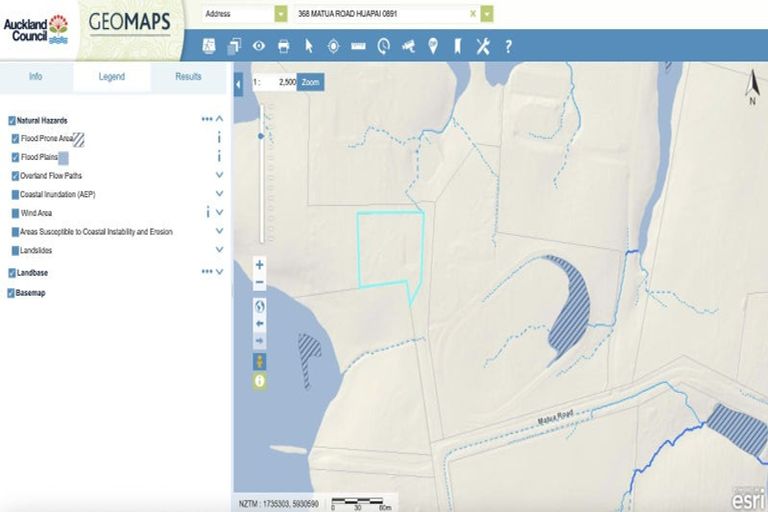Uncheck the Flood Prone Area layer
Viewport: 768px width, 512px height.
[15, 139]
